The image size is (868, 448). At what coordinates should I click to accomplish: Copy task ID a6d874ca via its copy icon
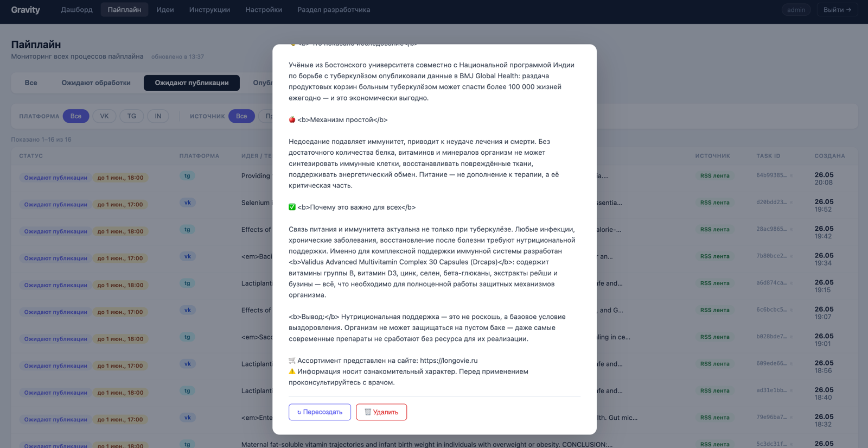tap(792, 283)
